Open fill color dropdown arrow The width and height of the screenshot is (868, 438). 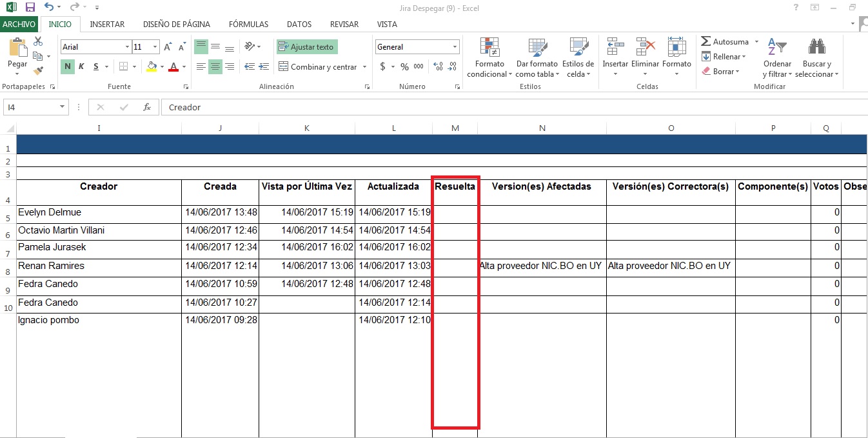tap(162, 67)
